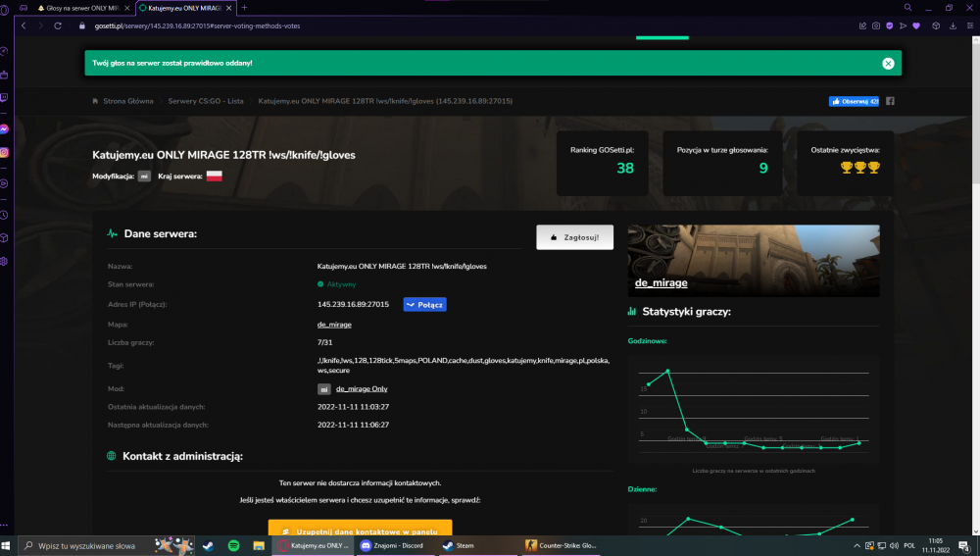Open the GX Corner gamepad tab icon
This screenshot has width=980, height=556.
[24, 8]
